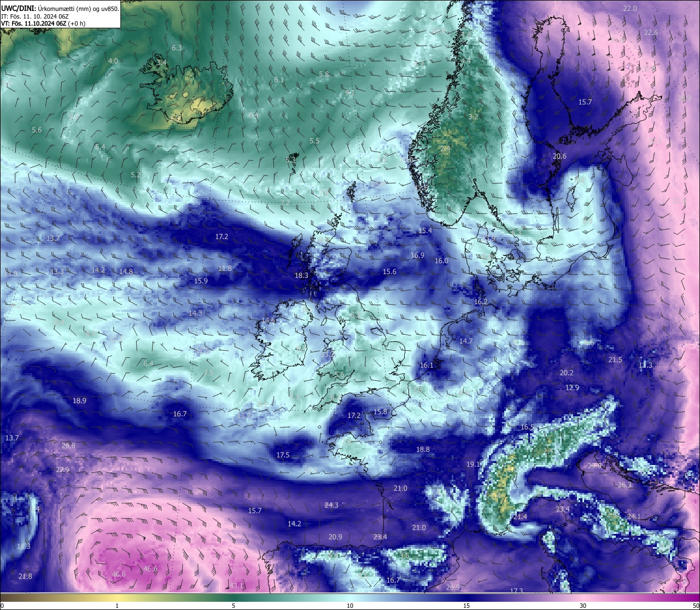Click the 15.4 value label
This screenshot has width=700, height=610.
point(425,231)
